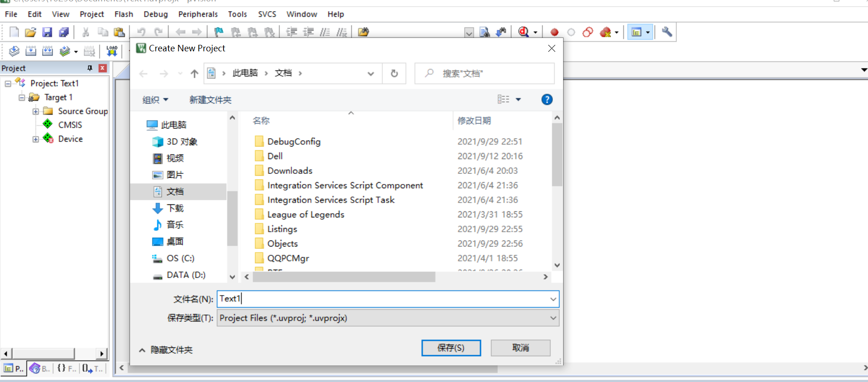The height and width of the screenshot is (382, 868).
Task: Click the Batch Build layered icon
Action: coord(65,51)
